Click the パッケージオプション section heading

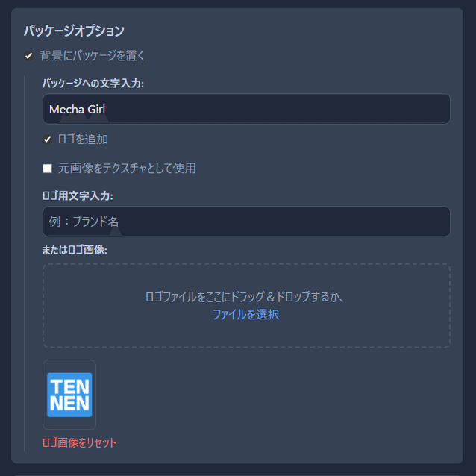coord(73,31)
